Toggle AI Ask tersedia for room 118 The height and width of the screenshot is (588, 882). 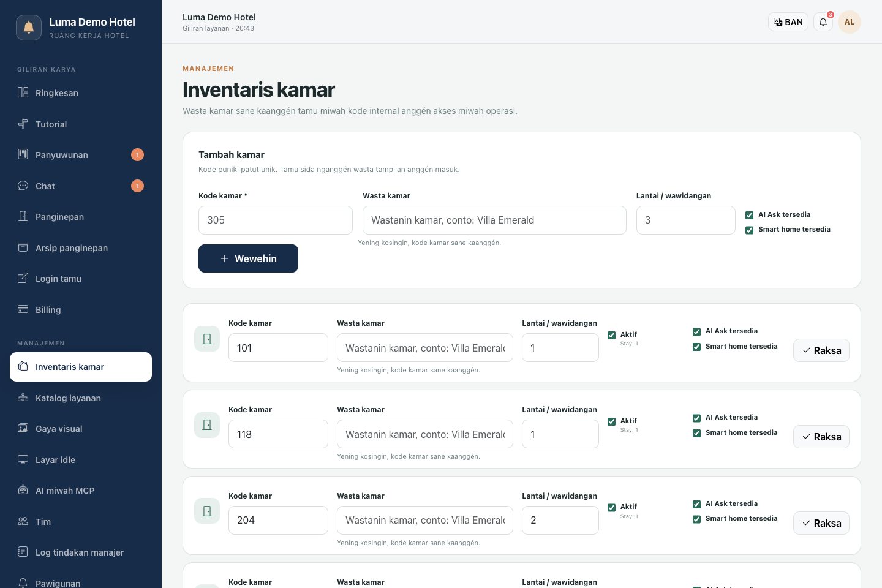point(696,418)
